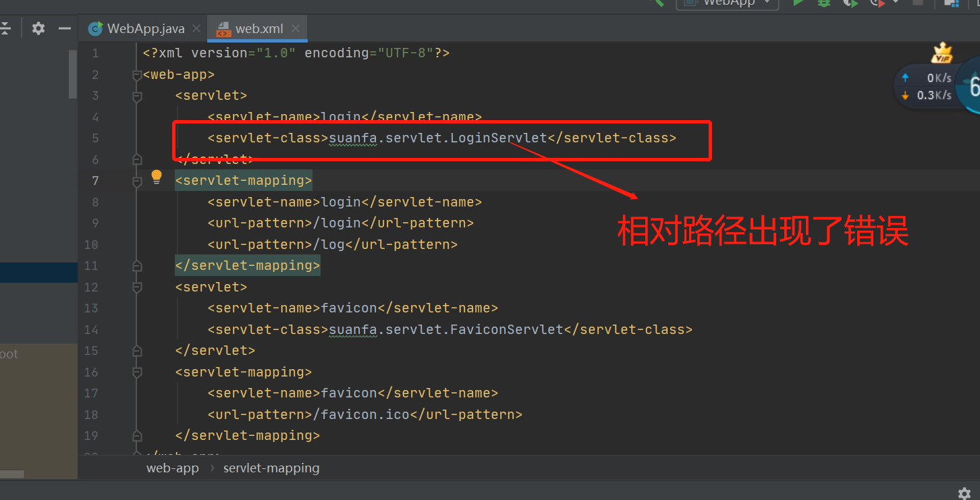Click the xml version declaration on line 1

coord(296,53)
